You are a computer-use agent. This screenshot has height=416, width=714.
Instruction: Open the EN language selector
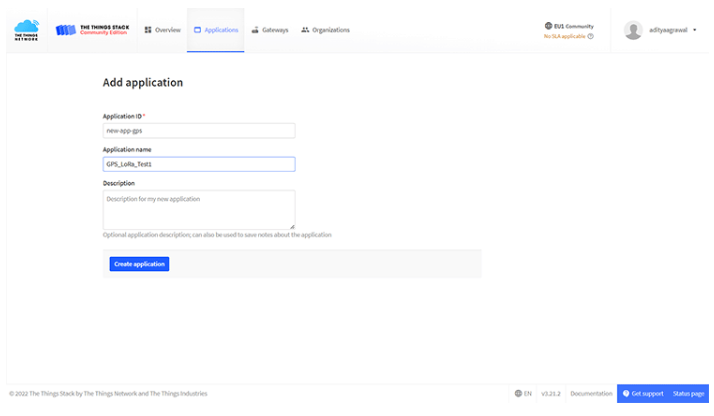click(523, 394)
